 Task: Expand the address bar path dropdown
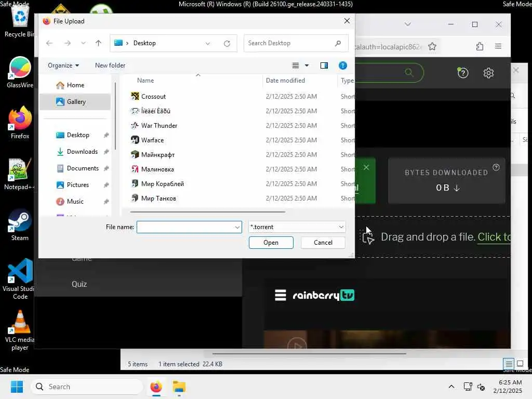click(208, 44)
